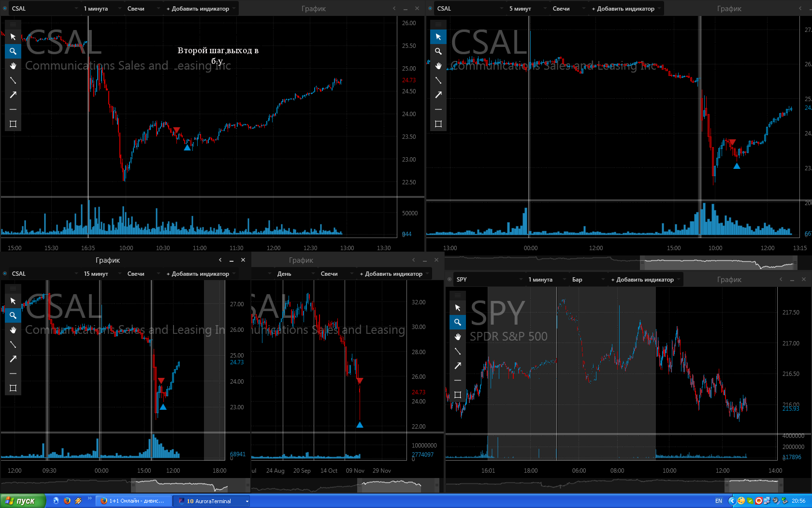Toggle link indicator beside CSAL in 5-minute panel

tap(430, 9)
